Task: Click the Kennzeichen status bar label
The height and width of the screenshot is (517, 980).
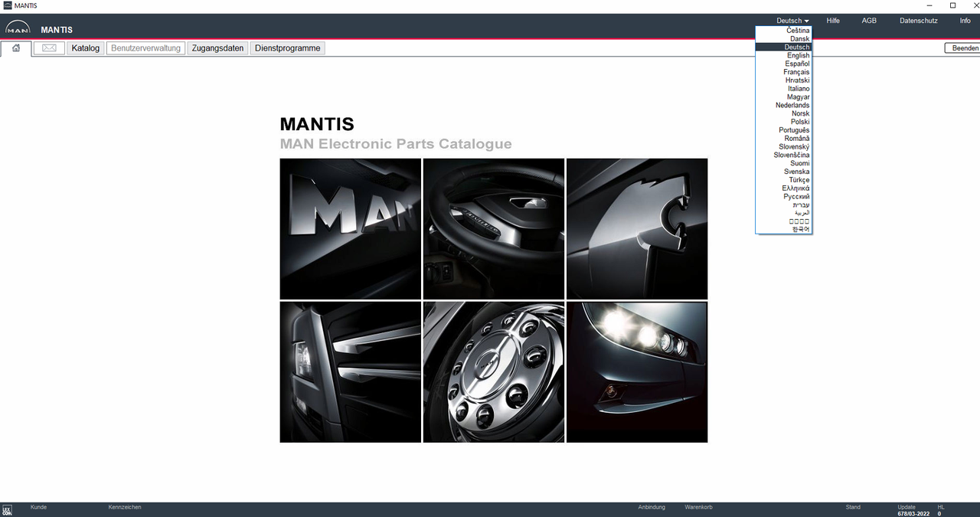Action: point(125,507)
